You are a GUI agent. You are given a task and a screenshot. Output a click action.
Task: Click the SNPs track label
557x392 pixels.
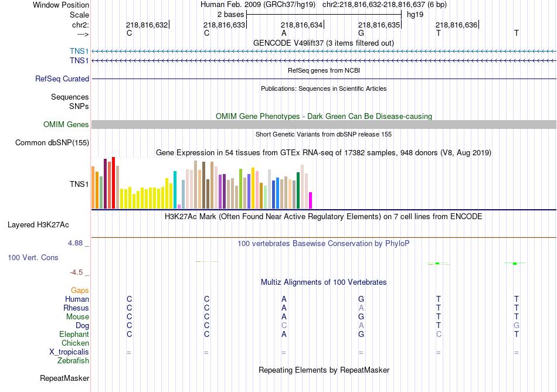pyautogui.click(x=79, y=106)
